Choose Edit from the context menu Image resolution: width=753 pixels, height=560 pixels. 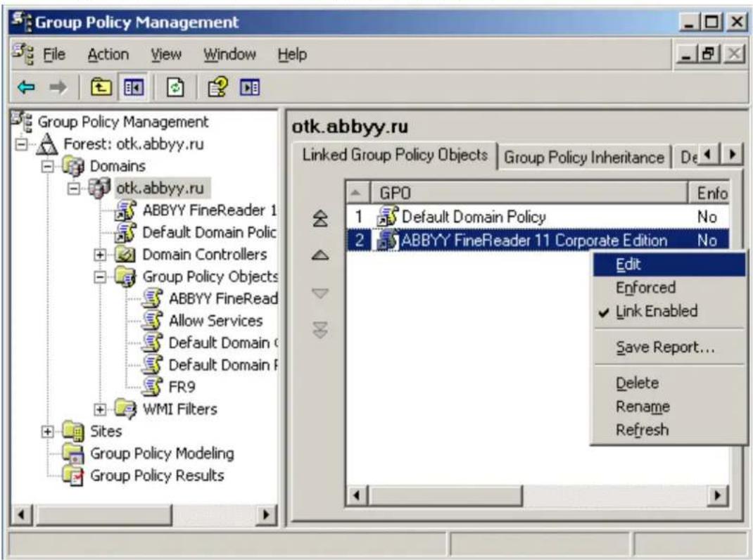[x=669, y=265]
